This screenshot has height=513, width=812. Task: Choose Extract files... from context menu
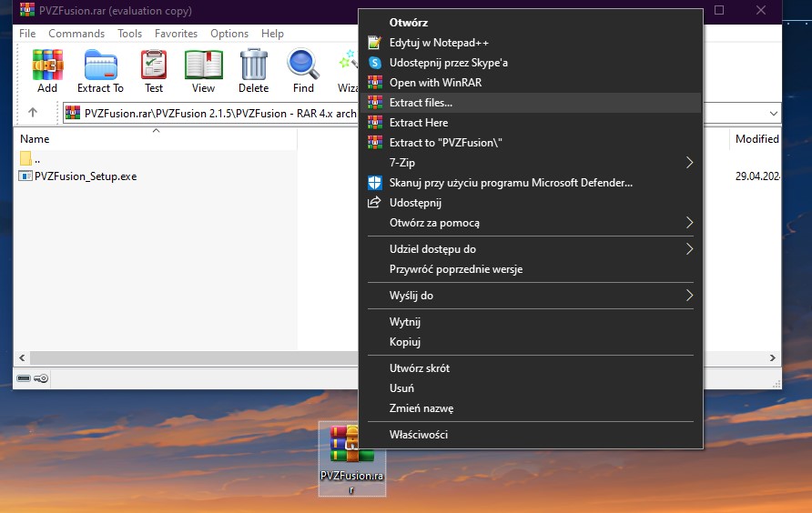pos(421,103)
